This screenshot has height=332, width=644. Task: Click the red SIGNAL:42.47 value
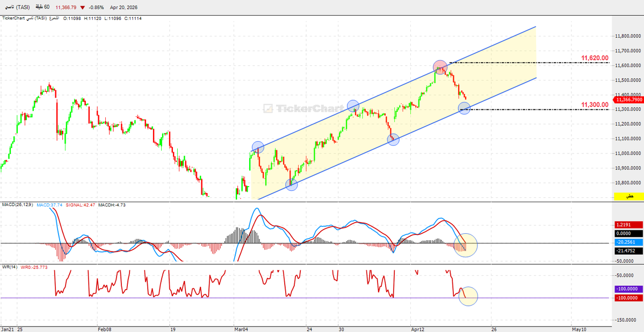coord(81,204)
